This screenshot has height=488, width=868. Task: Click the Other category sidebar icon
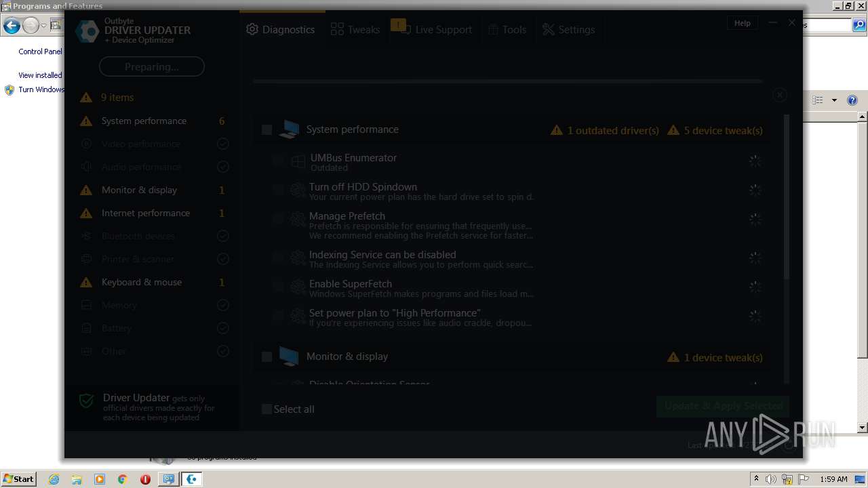coord(86,351)
